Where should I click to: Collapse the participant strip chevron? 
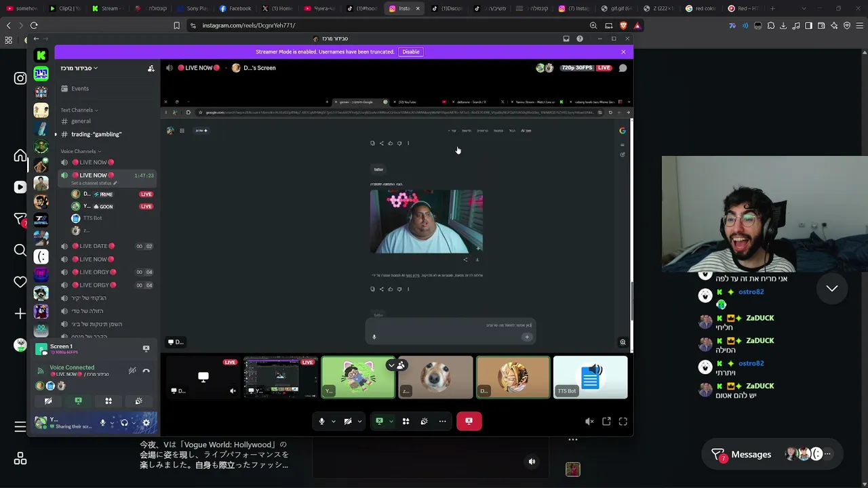(391, 365)
